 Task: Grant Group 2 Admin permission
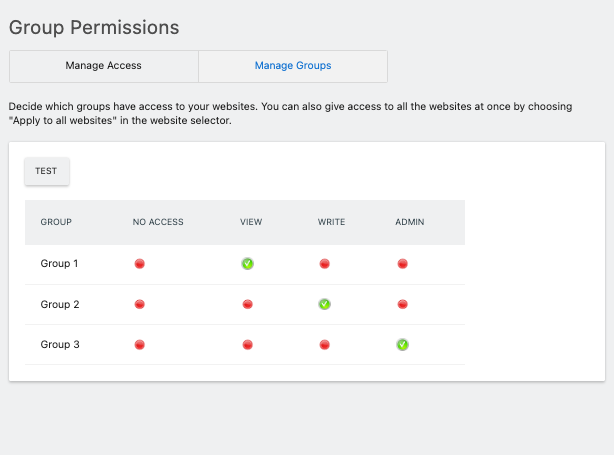[402, 304]
